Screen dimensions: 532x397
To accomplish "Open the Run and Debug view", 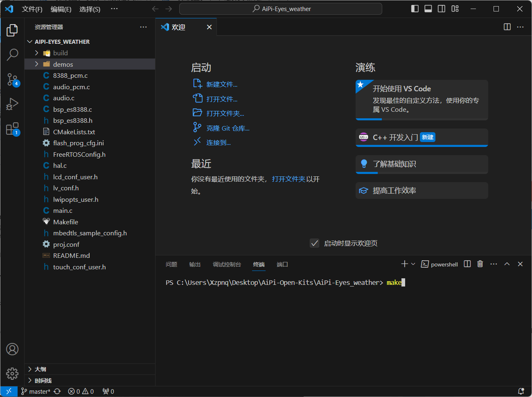I will tap(12, 104).
